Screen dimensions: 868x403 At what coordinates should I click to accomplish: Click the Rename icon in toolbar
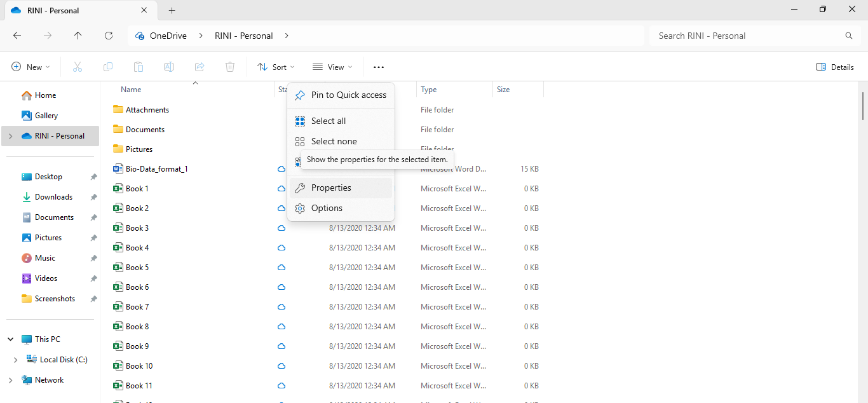coord(169,67)
